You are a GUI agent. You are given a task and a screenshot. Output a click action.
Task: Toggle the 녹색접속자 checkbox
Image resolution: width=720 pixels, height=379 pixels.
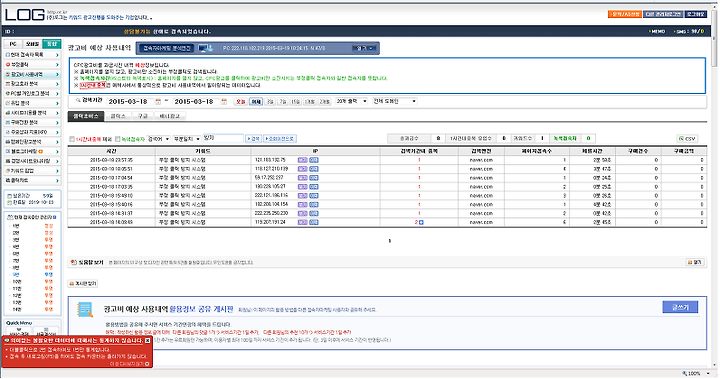coord(118,139)
